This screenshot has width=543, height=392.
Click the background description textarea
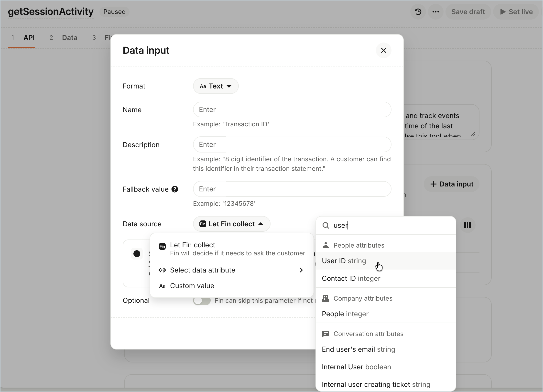[441, 122]
